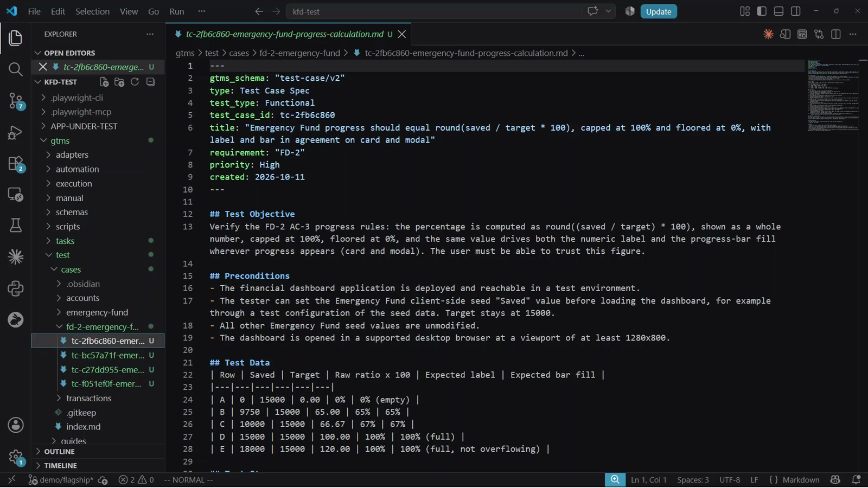Open the notifications bell
The image size is (868, 488).
[856, 480]
